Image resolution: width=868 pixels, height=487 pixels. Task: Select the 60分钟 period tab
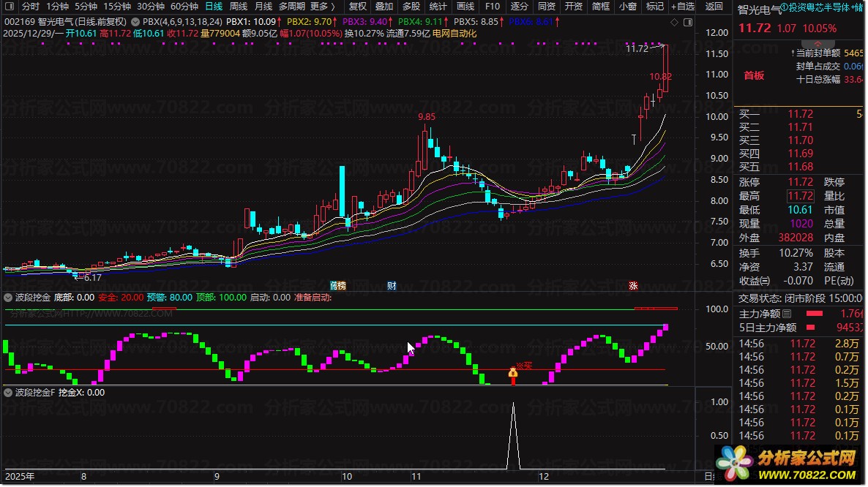pos(184,7)
